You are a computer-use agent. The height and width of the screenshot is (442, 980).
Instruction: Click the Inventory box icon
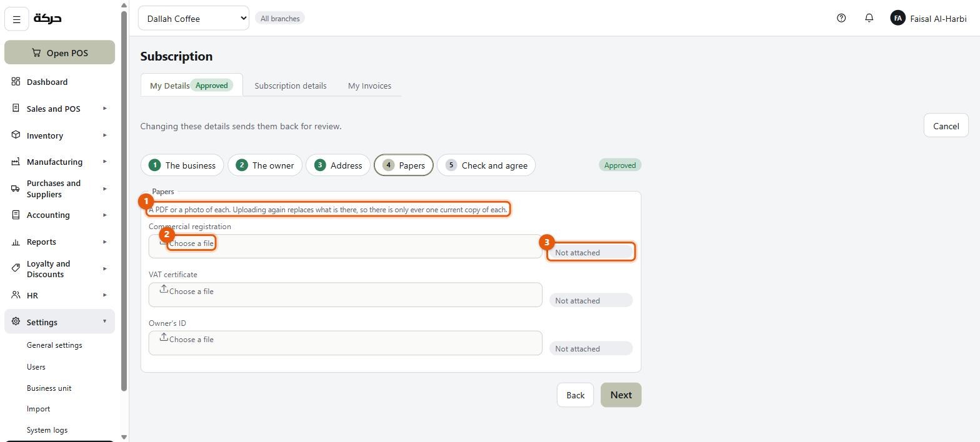pos(16,135)
